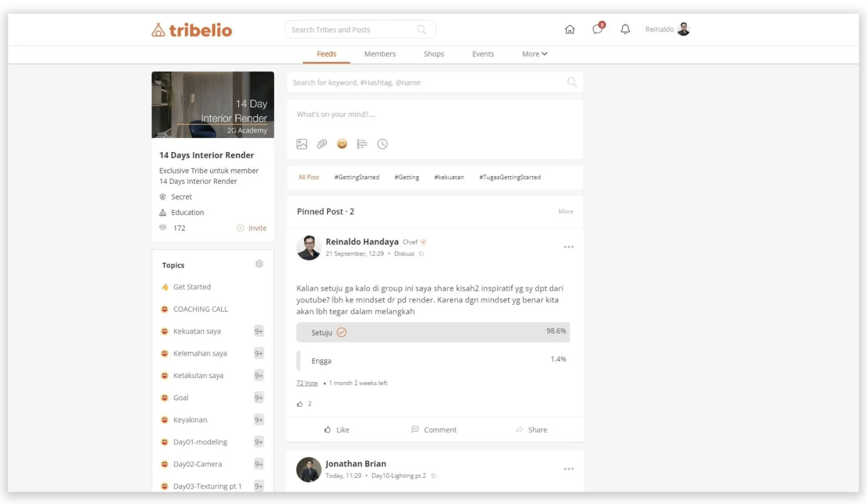This screenshot has height=504, width=867.
Task: Open Day10-Lighting pt 2 topic link
Action: tap(399, 476)
